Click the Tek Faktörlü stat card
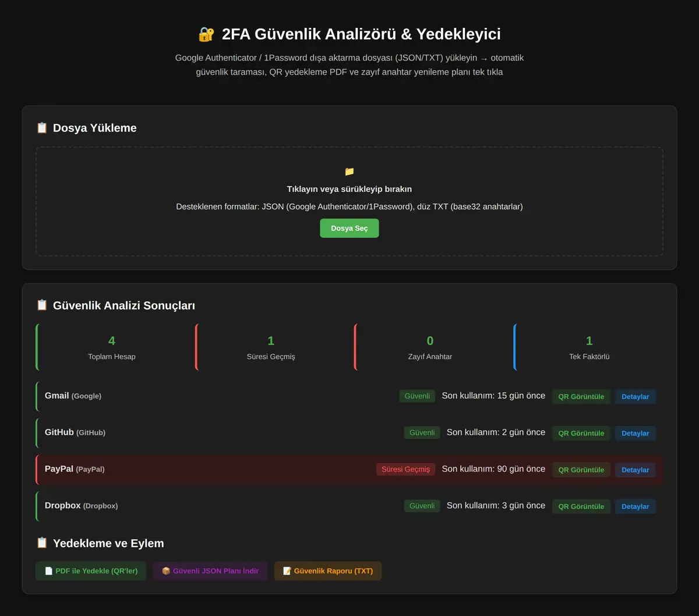Screen dimensions: 699x616 pyautogui.click(x=588, y=347)
